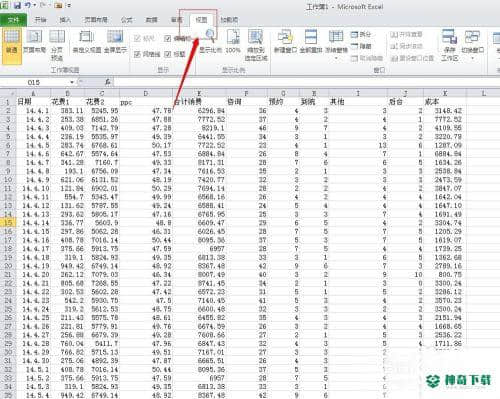Viewport: 500px width, 399px height.
Task: Expand the Switch Windows dropdown arrow
Action: click(x=473, y=59)
